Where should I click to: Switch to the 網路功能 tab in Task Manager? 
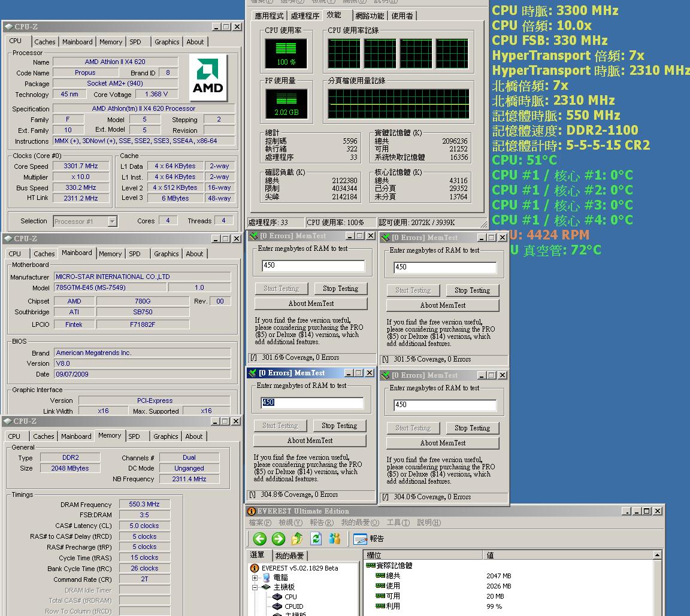pyautogui.click(x=370, y=16)
